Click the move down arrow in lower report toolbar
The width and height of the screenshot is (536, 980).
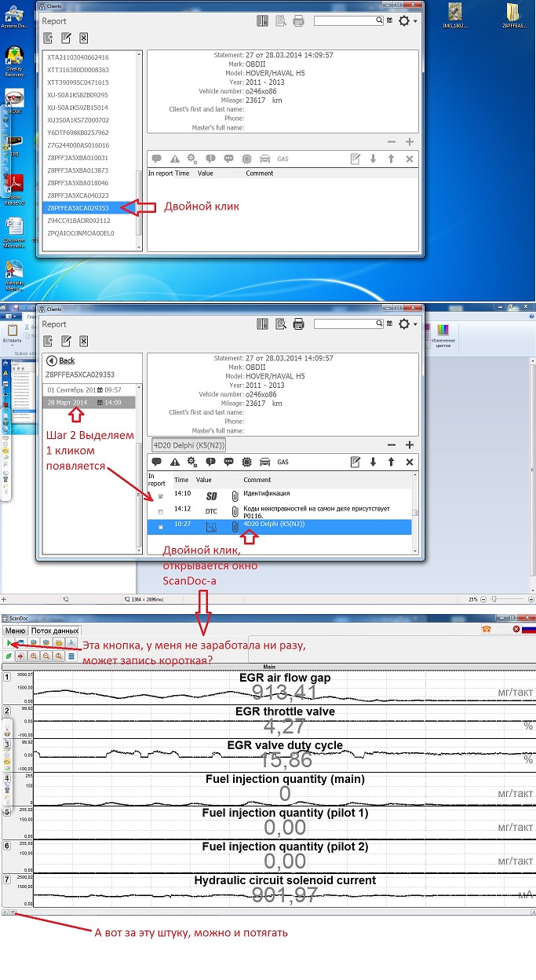pos(373,462)
